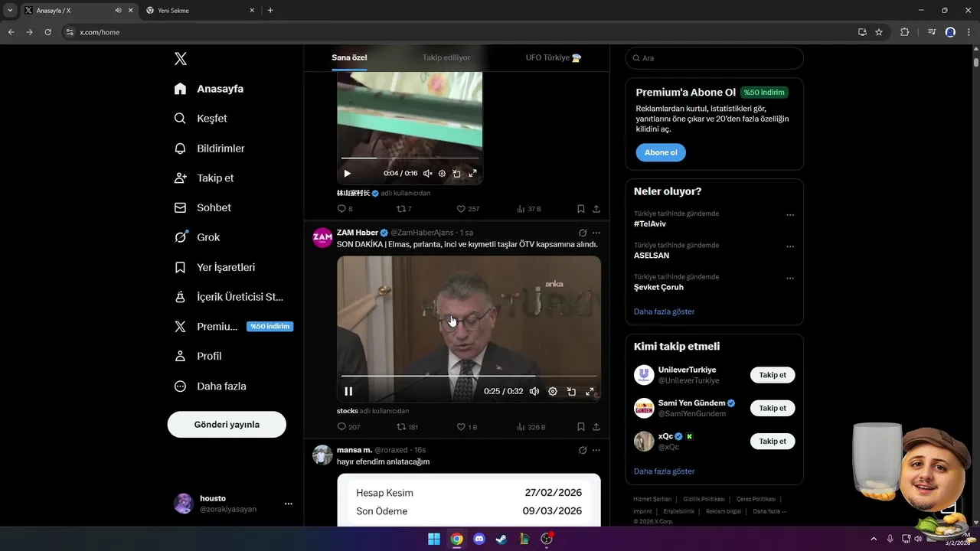Seek the top video progress bar
The width and height of the screenshot is (980, 551).
point(410,158)
